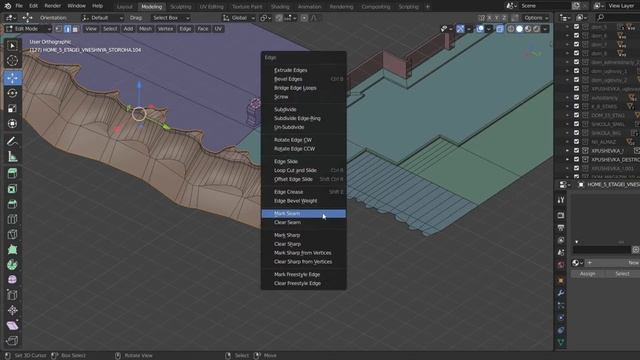Image resolution: width=640 pixels, height=360 pixels.
Task: Activate the Move tool
Action: 12,78
